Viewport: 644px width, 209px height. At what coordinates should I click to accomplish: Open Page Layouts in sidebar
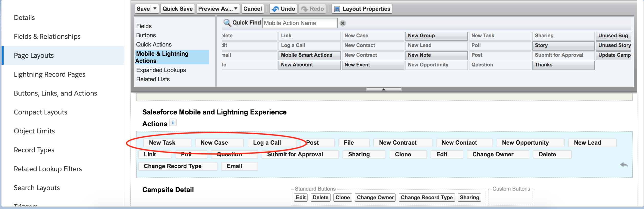34,55
